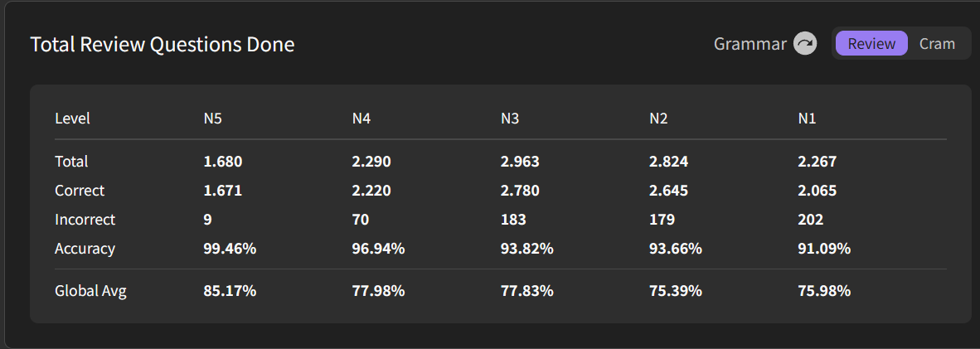Click the N5 accuracy value 99.46%

point(230,249)
